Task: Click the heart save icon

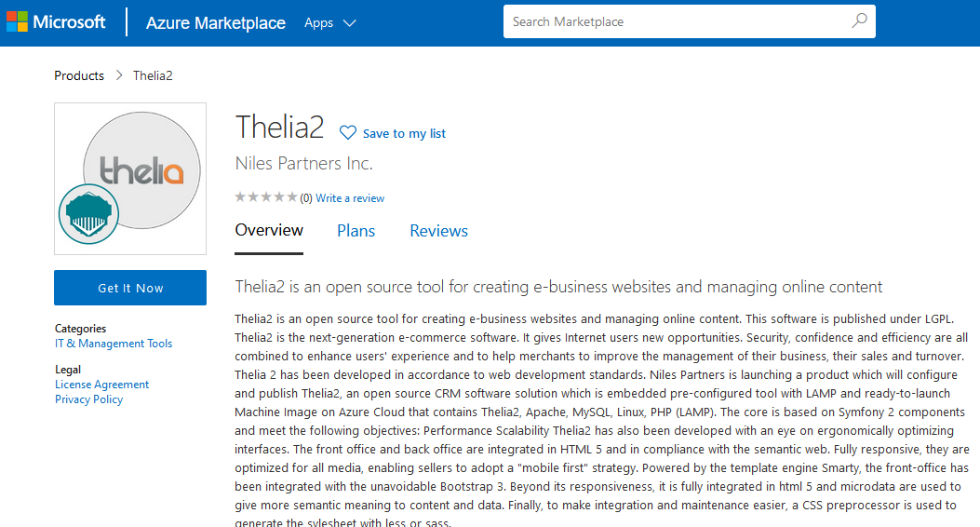Action: [348, 133]
